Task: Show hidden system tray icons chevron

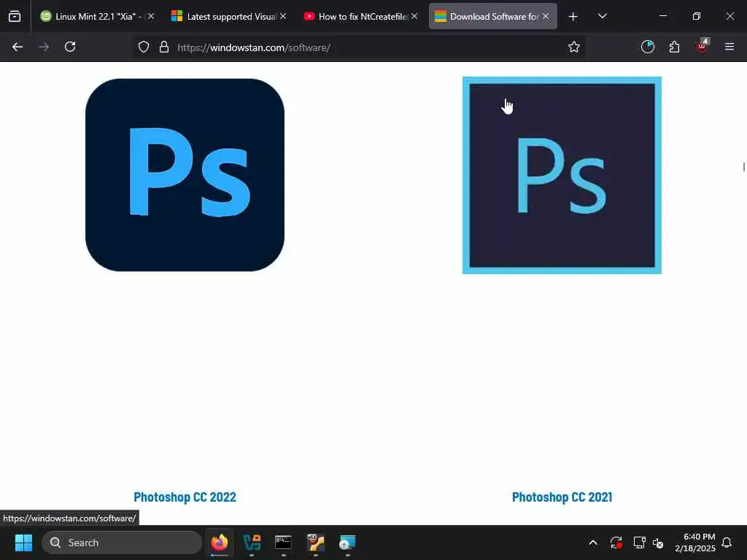Action: pos(593,542)
